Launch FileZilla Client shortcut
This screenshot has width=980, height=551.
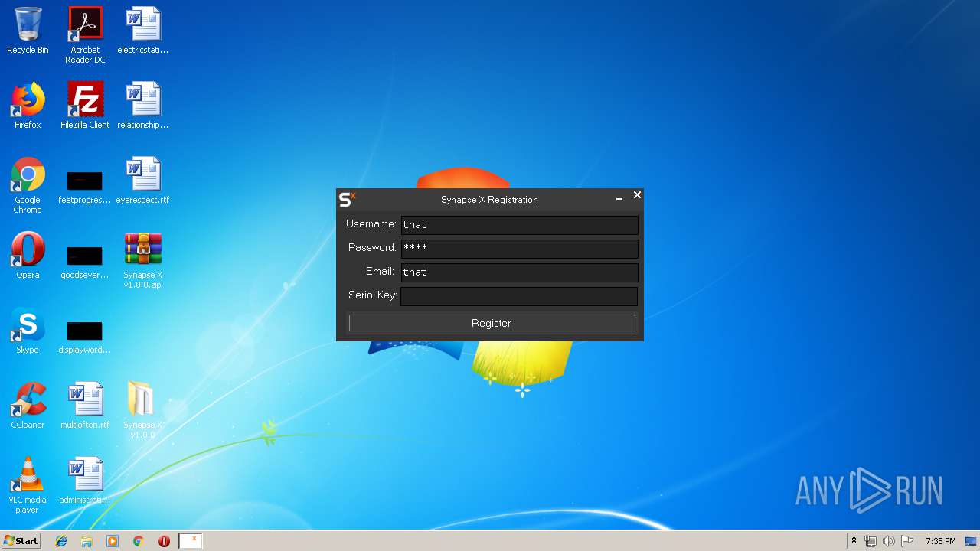tap(85, 106)
